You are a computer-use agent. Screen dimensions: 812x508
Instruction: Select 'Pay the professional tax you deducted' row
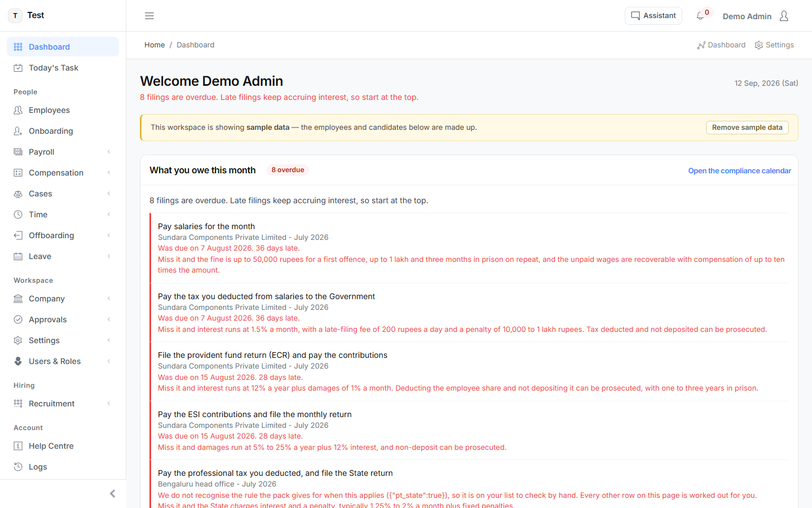[469, 484]
